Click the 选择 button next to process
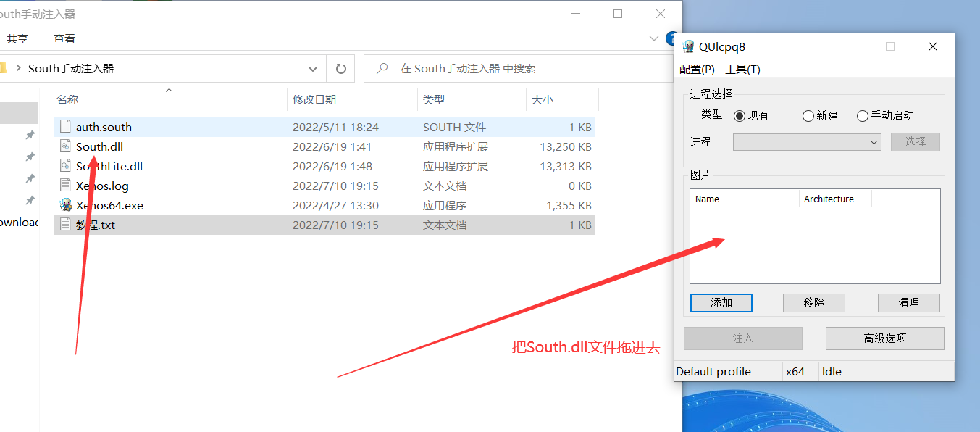 (916, 142)
